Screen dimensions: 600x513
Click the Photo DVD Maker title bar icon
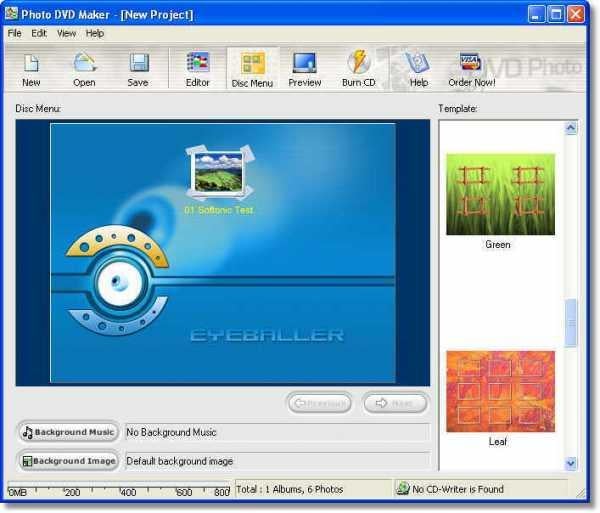click(11, 14)
